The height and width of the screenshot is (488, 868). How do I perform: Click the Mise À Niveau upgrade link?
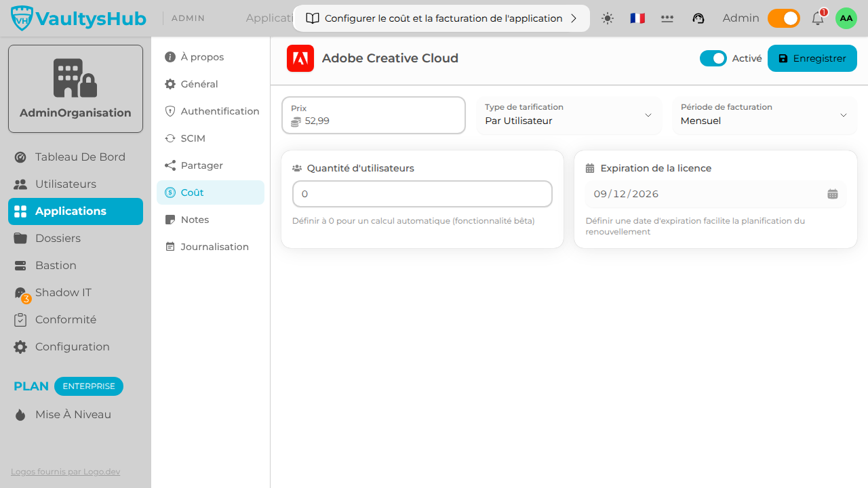click(75, 415)
